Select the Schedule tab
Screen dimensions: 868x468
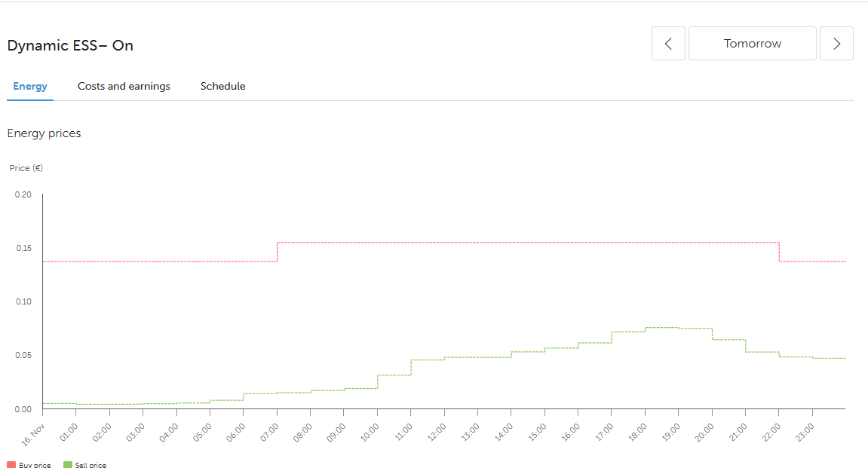pos(222,87)
